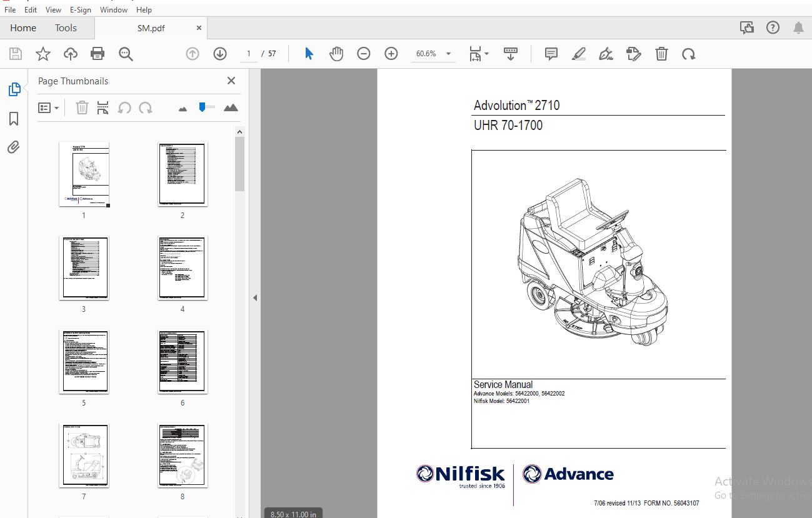Select page 2 thumbnail
Image resolution: width=812 pixels, height=518 pixels.
[x=183, y=174]
